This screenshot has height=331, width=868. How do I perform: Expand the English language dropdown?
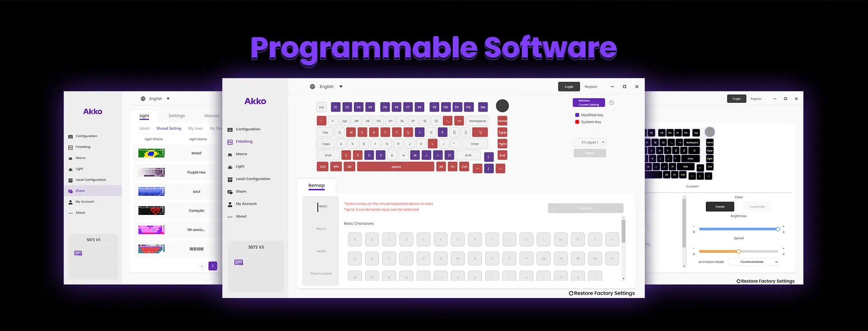(341, 87)
